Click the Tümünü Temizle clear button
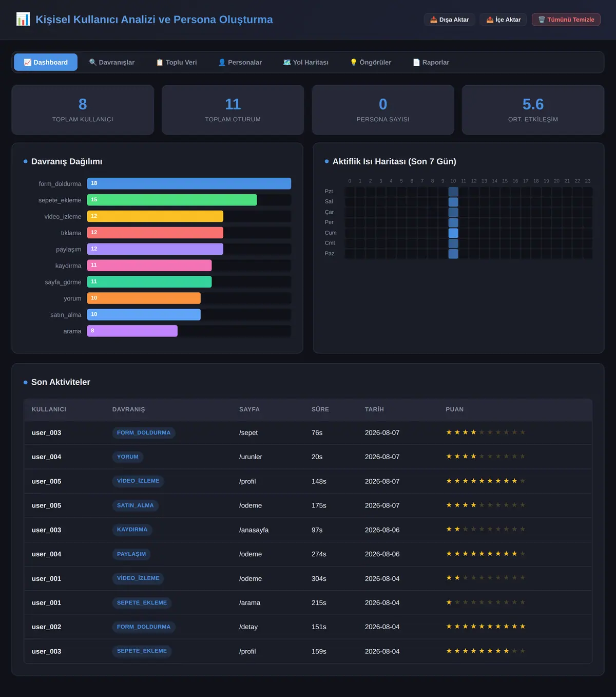616x697 pixels. pos(566,20)
